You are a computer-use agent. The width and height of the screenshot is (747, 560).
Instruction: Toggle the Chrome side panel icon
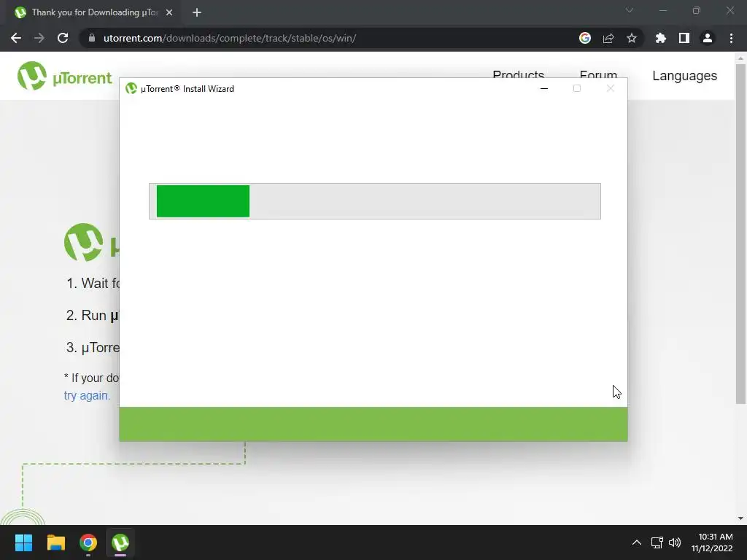click(x=684, y=38)
